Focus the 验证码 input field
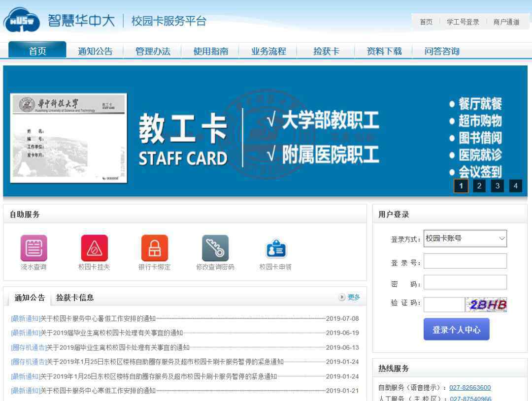532x401 pixels. pos(444,305)
